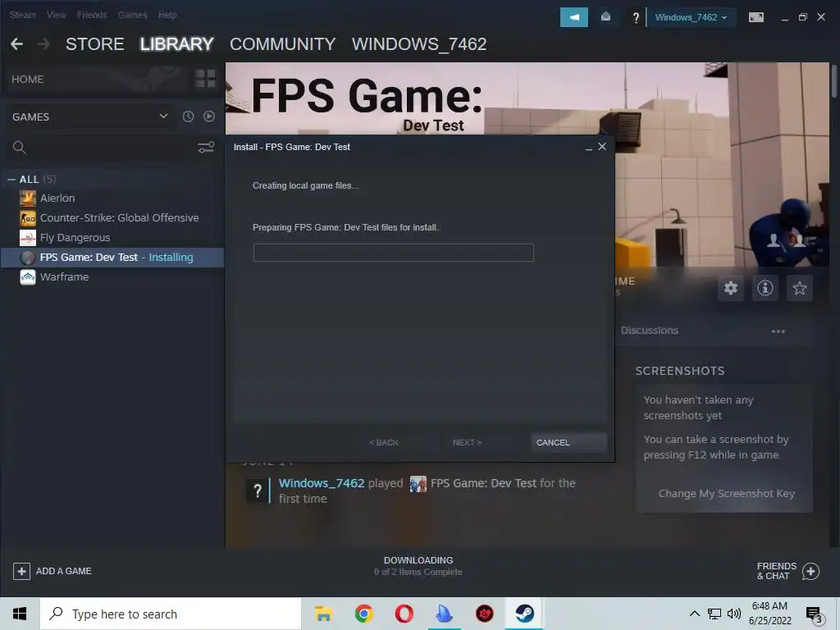The width and height of the screenshot is (840, 630).
Task: Open the more options ellipsis next to Discussions
Action: tap(778, 331)
